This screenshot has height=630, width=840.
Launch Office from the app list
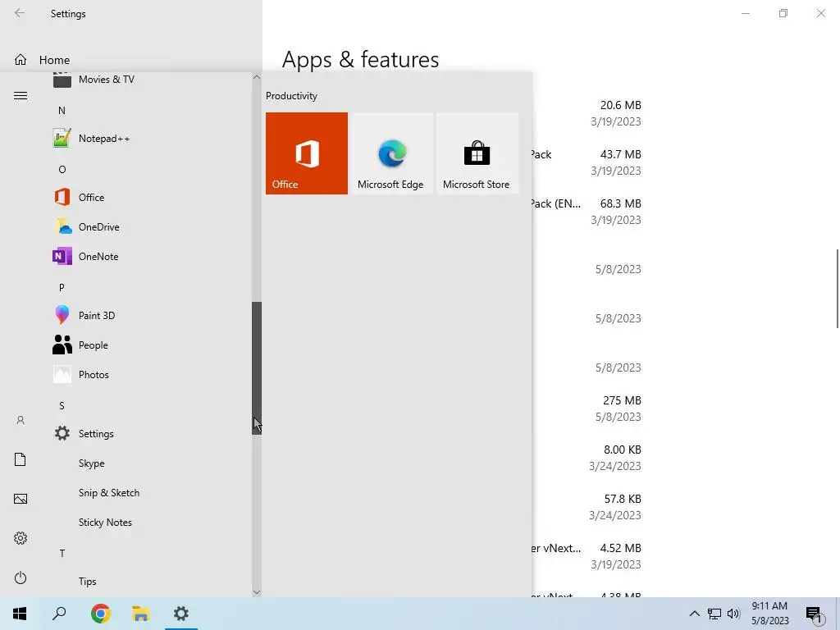(150, 197)
